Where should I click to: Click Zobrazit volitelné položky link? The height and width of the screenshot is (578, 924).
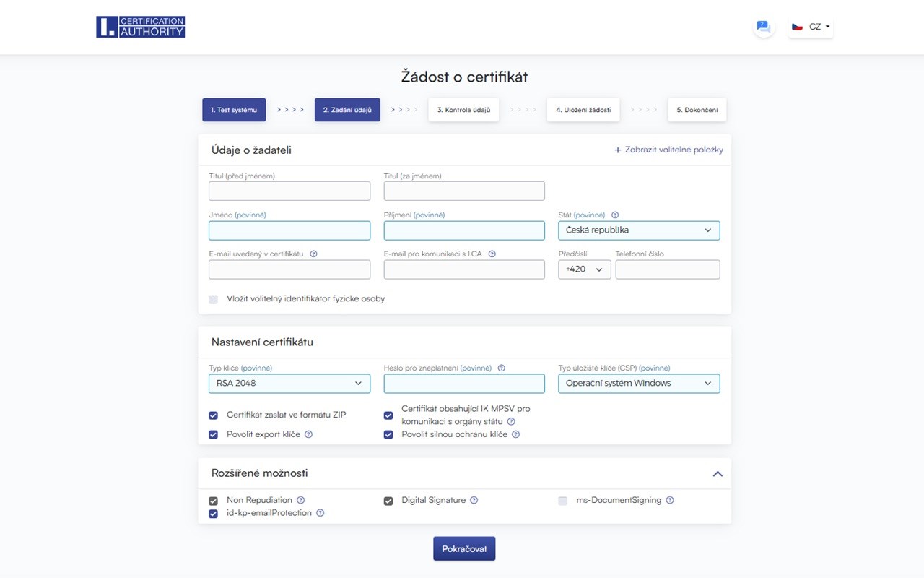click(x=668, y=150)
